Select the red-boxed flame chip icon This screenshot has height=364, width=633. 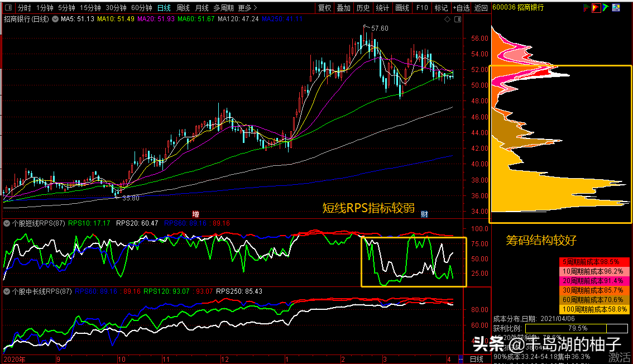(x=596, y=8)
